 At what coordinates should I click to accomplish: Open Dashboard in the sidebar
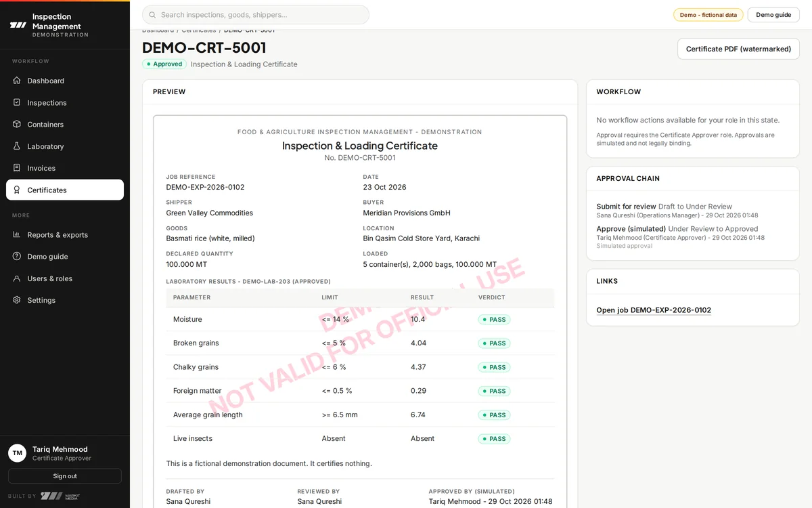click(65, 81)
